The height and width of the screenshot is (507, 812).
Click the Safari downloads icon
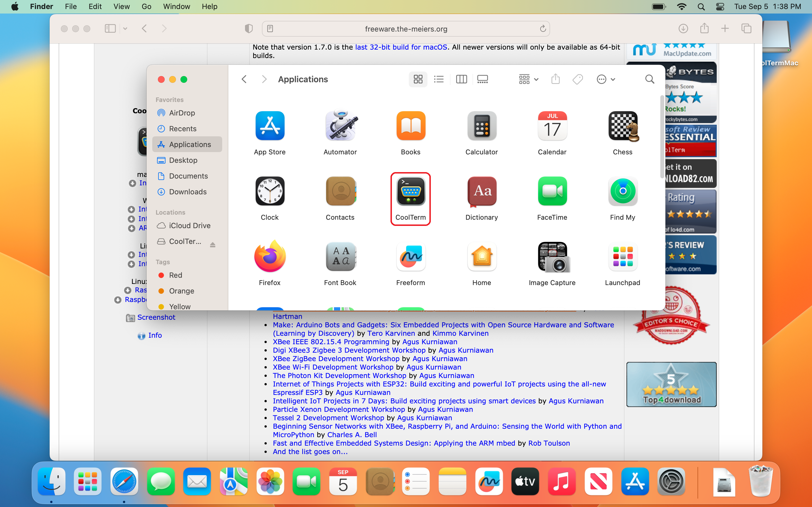coord(683,29)
